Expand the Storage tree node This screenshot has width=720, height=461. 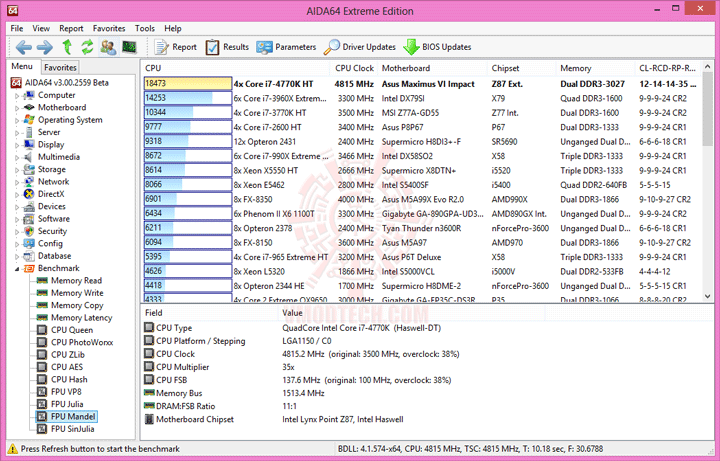[x=17, y=170]
